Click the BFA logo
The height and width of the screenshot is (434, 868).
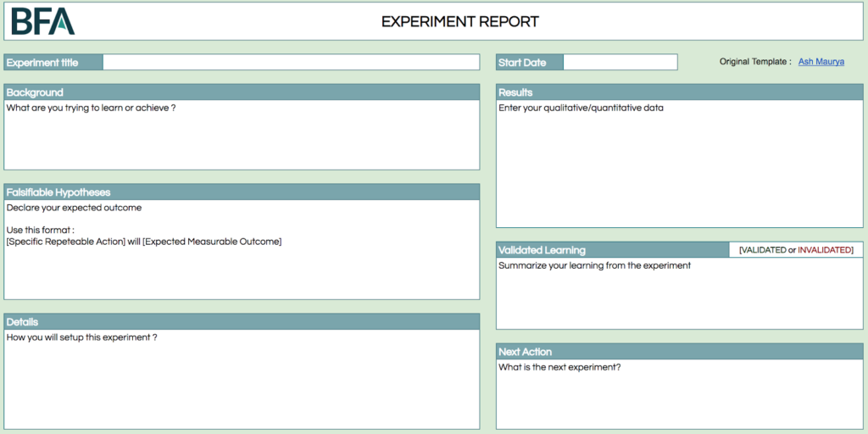pos(43,21)
